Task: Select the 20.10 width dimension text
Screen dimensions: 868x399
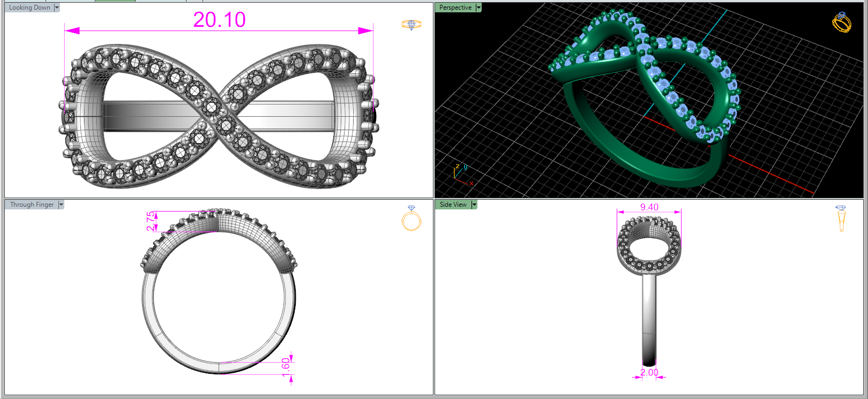Action: click(219, 20)
